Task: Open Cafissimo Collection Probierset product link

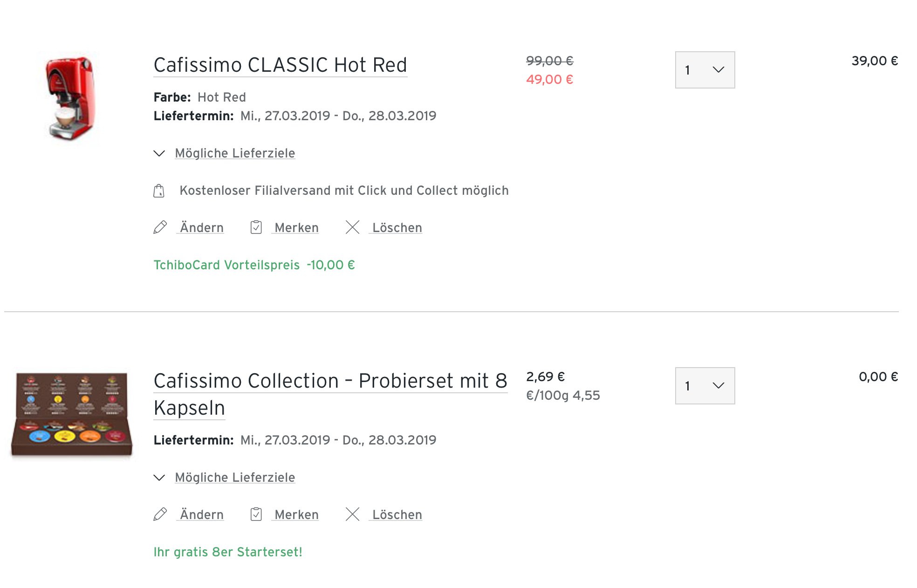Action: point(330,381)
